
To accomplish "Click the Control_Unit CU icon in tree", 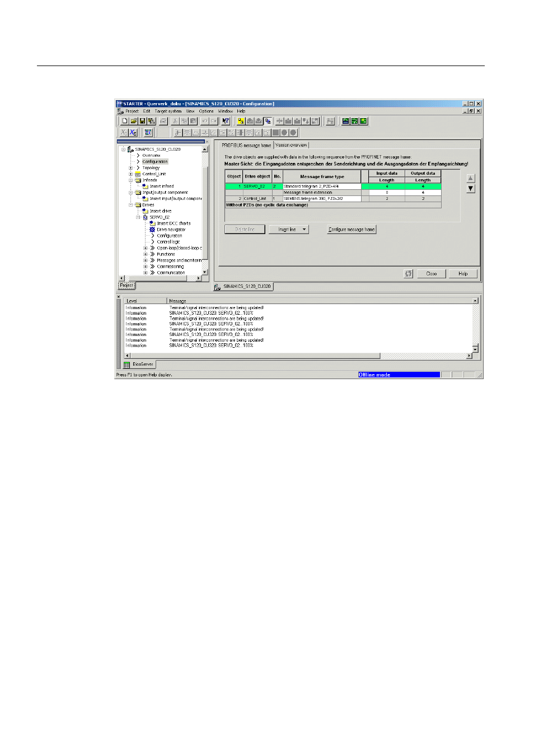I will point(138,174).
